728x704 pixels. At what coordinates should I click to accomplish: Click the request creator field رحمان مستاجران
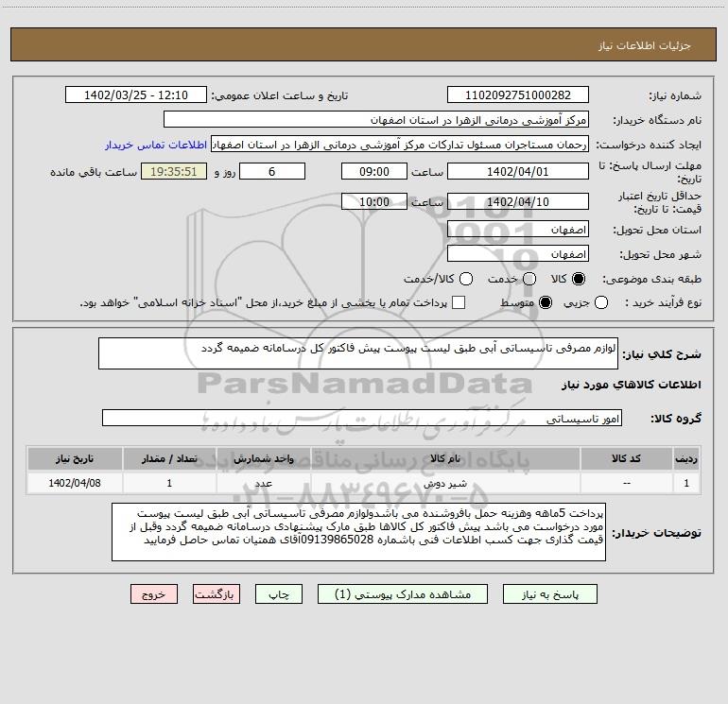pos(400,145)
